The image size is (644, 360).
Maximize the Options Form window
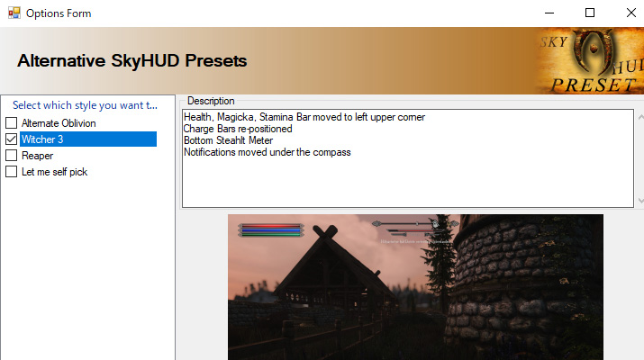590,13
